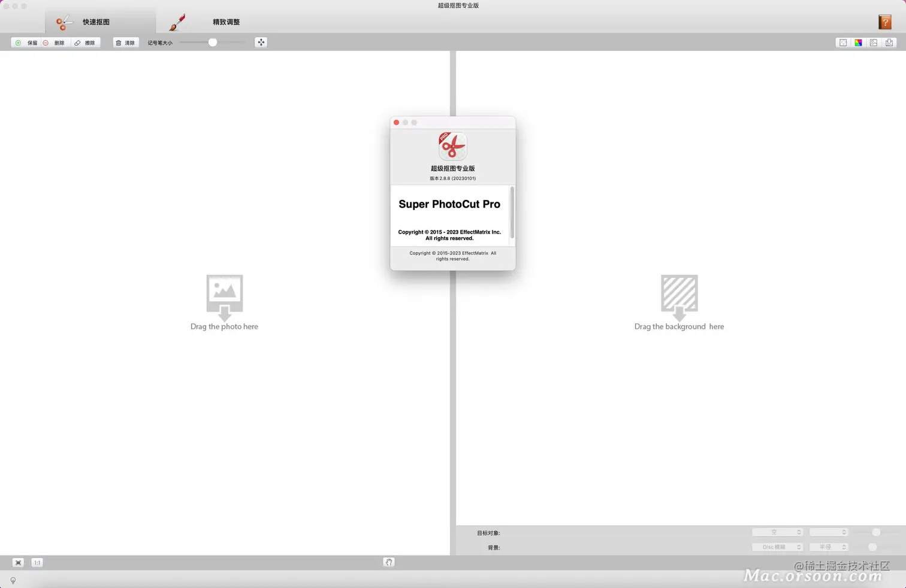Viewport: 906px width, 588px height.
Task: Switch to the 快速抠图 tab
Action: (x=99, y=22)
